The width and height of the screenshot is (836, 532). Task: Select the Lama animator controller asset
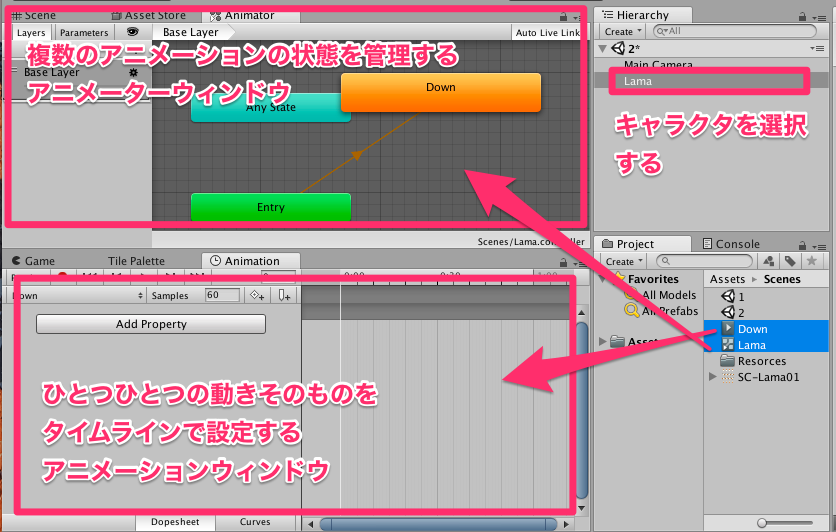tap(751, 345)
